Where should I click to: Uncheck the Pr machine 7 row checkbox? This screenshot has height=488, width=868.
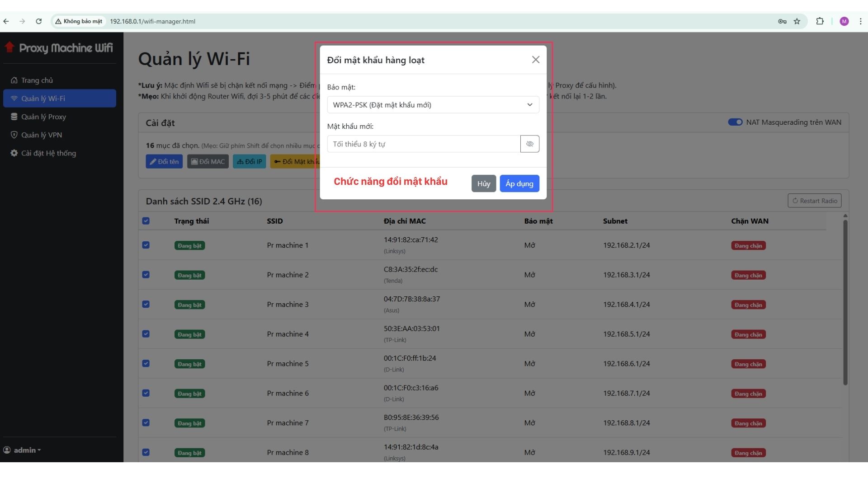146,422
